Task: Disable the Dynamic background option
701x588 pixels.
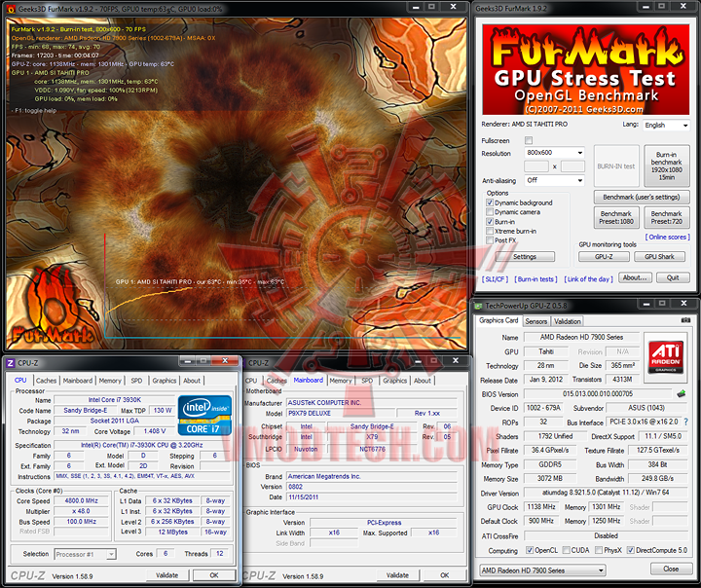Action: click(490, 202)
